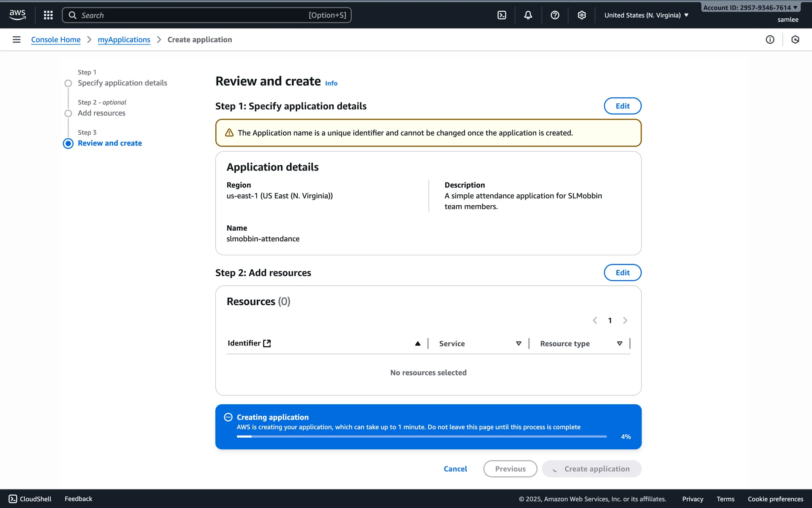Open the notifications bell
Screen dimensions: 812x508
[x=528, y=15]
